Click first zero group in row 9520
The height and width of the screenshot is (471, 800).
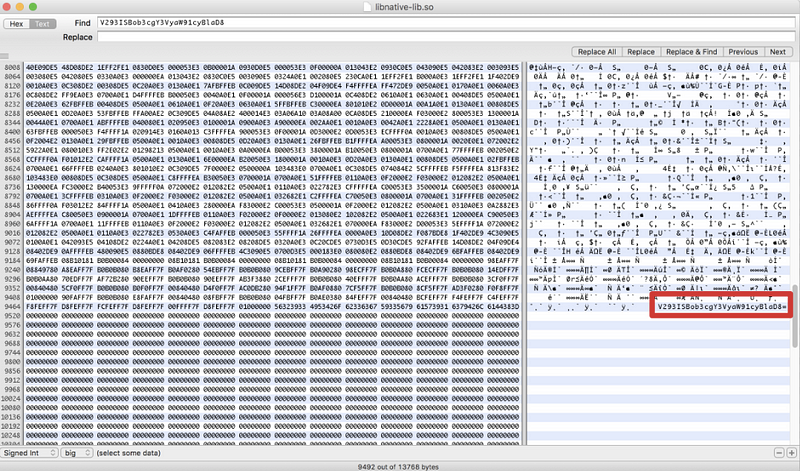(42, 315)
